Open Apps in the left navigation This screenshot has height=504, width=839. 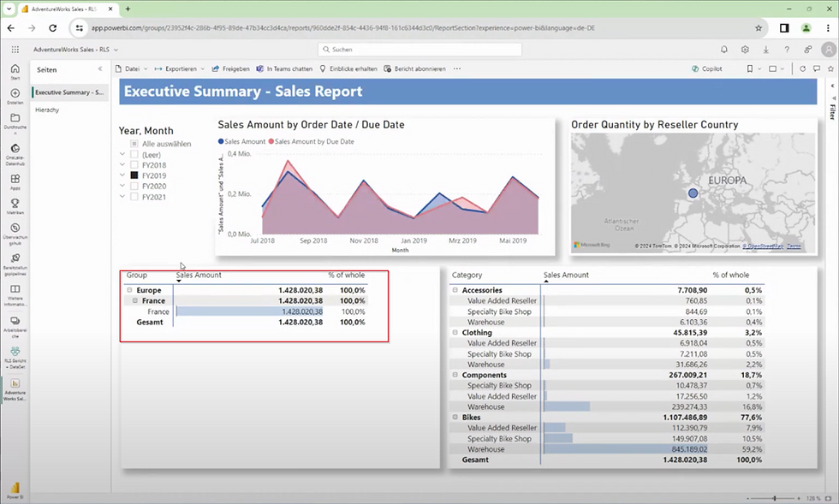pyautogui.click(x=15, y=182)
